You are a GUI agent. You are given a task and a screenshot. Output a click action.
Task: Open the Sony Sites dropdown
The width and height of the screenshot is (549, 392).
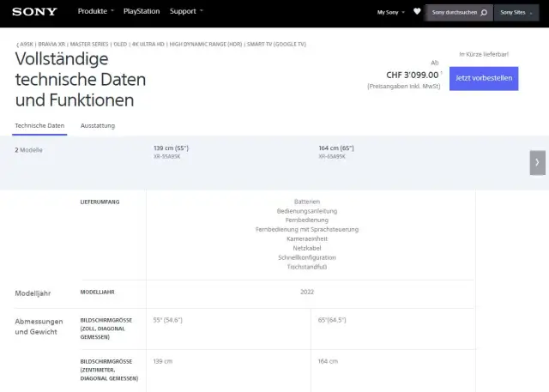[516, 13]
